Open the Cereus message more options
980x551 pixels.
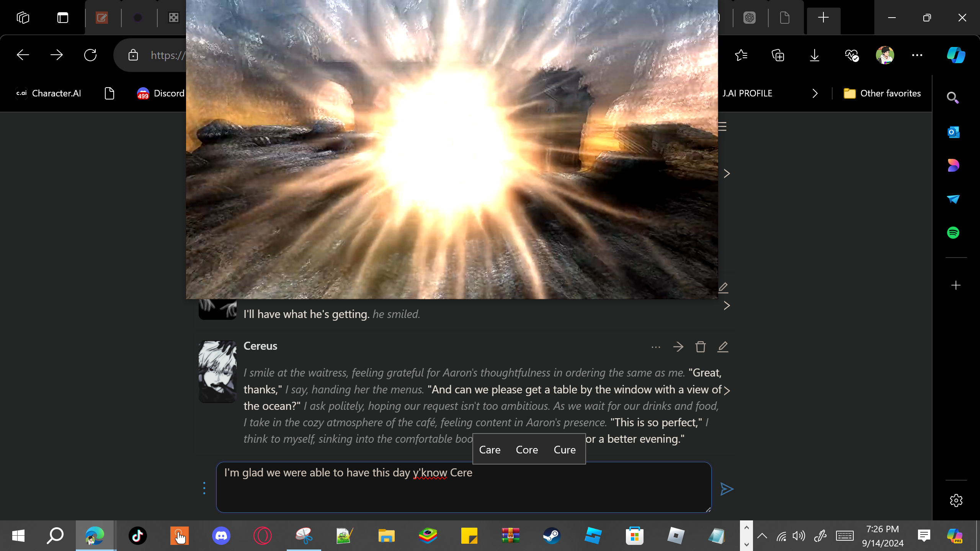coord(656,347)
